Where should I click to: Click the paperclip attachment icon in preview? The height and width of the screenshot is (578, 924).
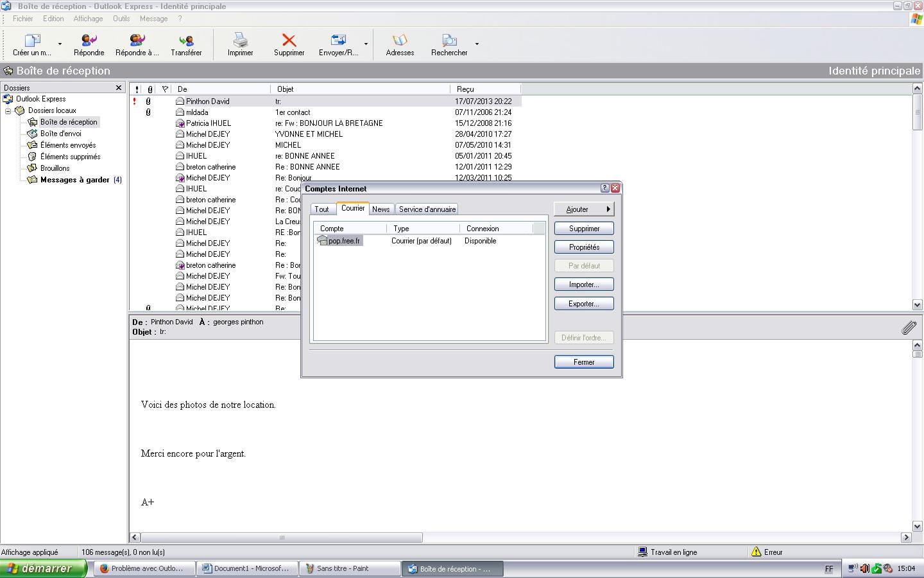(x=909, y=328)
